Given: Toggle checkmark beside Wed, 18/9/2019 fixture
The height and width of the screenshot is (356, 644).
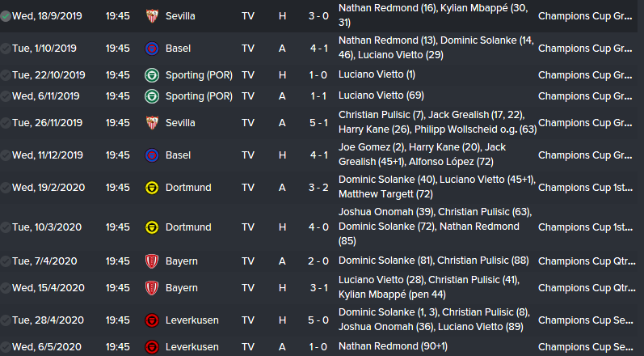Looking at the screenshot, I should [6, 16].
